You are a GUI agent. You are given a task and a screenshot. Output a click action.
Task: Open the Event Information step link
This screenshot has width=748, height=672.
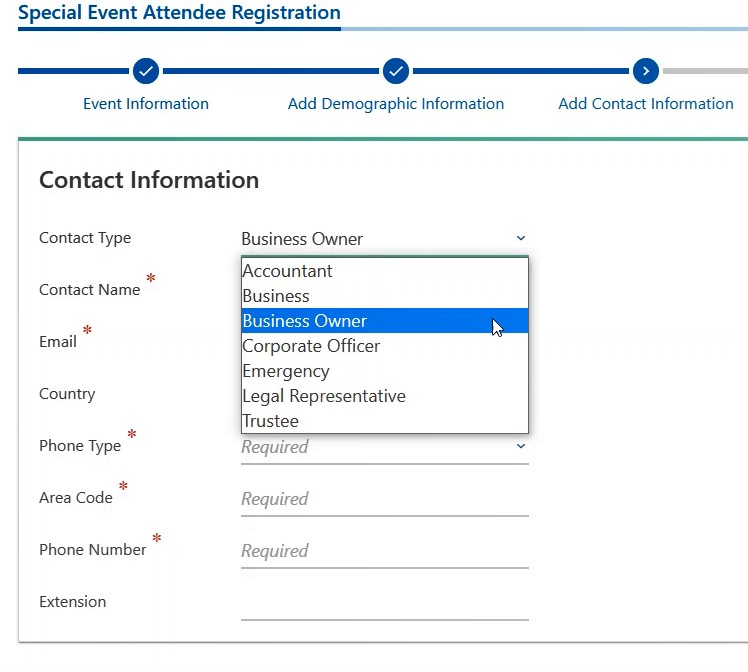(x=146, y=103)
